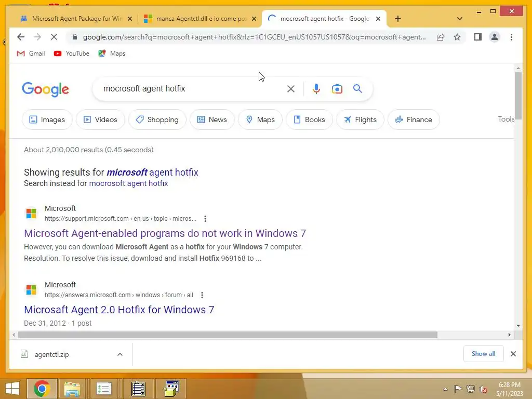Click the muted volume tray icon
This screenshot has height=399, width=532.
[x=483, y=389]
